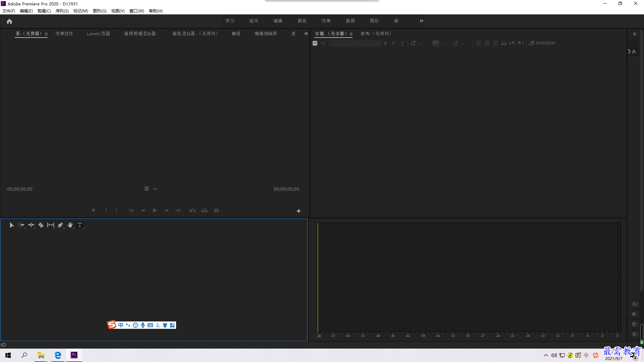The height and width of the screenshot is (362, 644).
Task: Open the Captions panel menu
Action: (x=351, y=34)
